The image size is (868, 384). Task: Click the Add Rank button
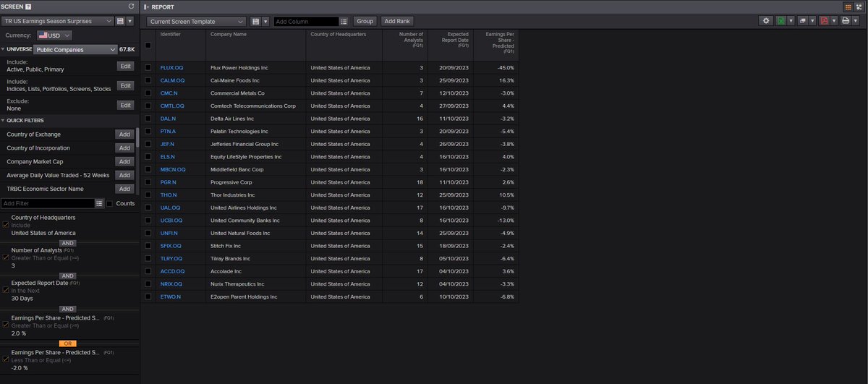tap(397, 22)
